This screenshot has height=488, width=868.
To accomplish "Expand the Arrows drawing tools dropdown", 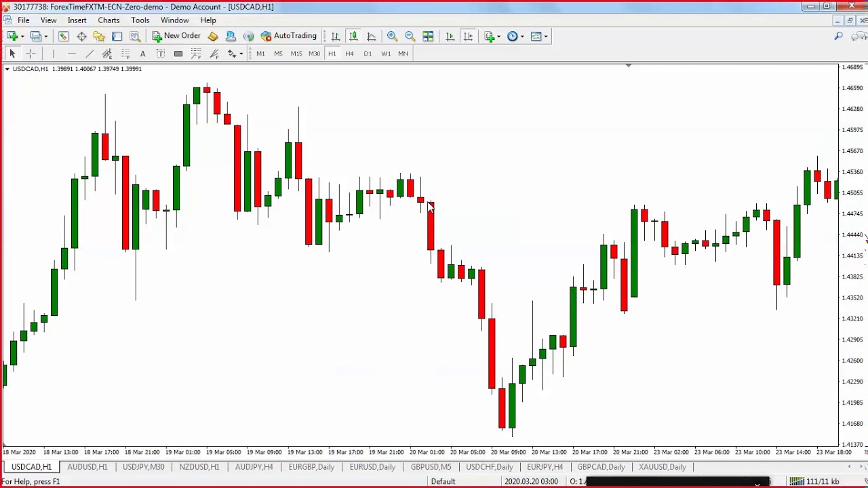I will (x=240, y=54).
